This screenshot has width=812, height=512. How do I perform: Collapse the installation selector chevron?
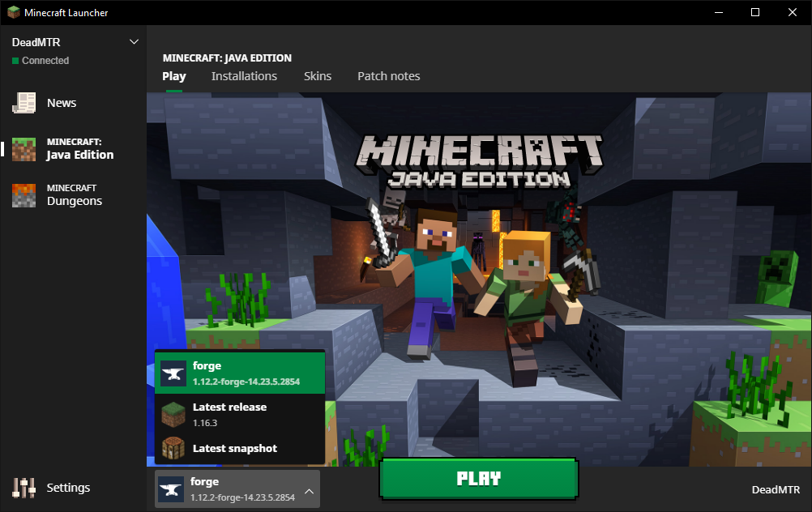pyautogui.click(x=310, y=491)
